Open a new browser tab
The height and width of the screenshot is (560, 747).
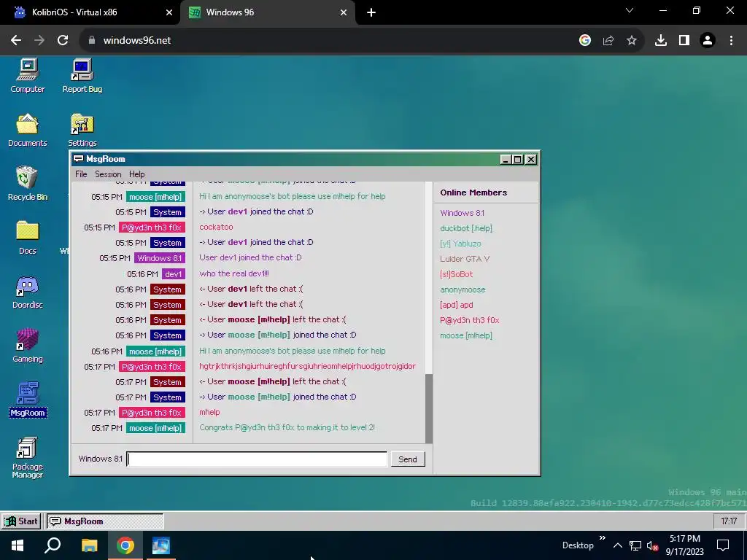pos(371,12)
